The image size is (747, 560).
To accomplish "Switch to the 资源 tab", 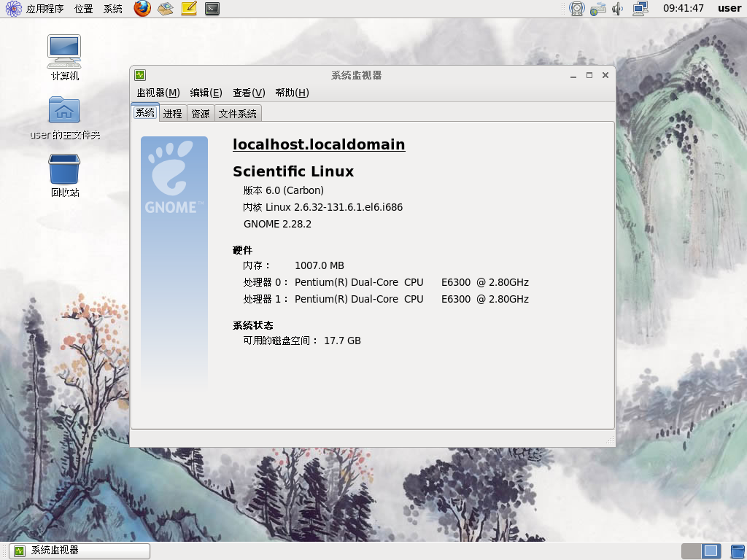I will point(201,113).
